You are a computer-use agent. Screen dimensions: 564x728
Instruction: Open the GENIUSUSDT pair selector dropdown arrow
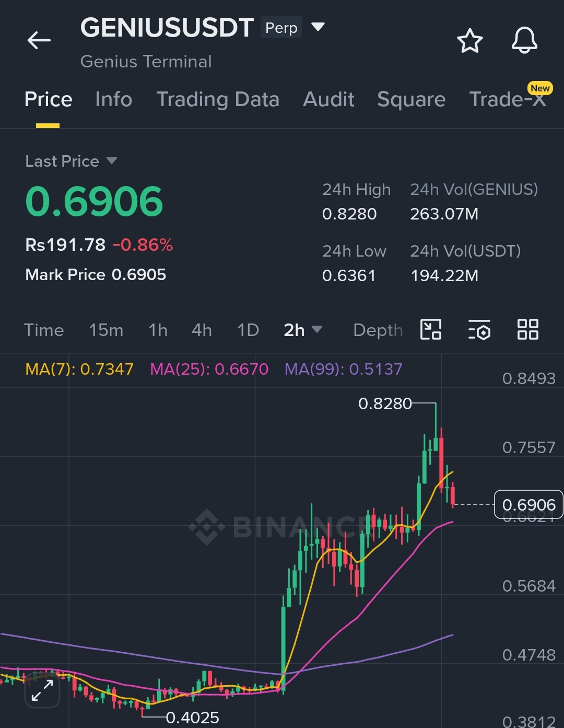(318, 27)
